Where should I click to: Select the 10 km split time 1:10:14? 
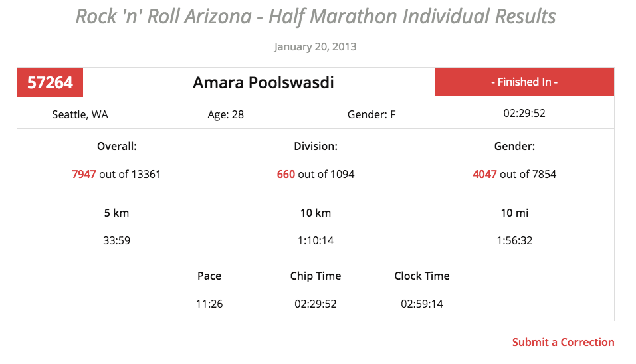pyautogui.click(x=316, y=240)
